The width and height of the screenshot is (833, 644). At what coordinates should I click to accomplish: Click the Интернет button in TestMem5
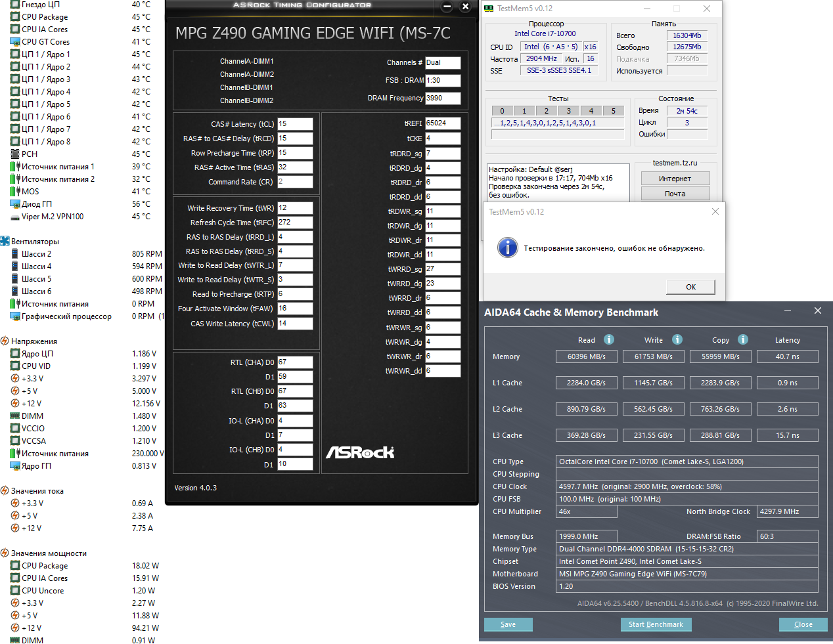675,179
